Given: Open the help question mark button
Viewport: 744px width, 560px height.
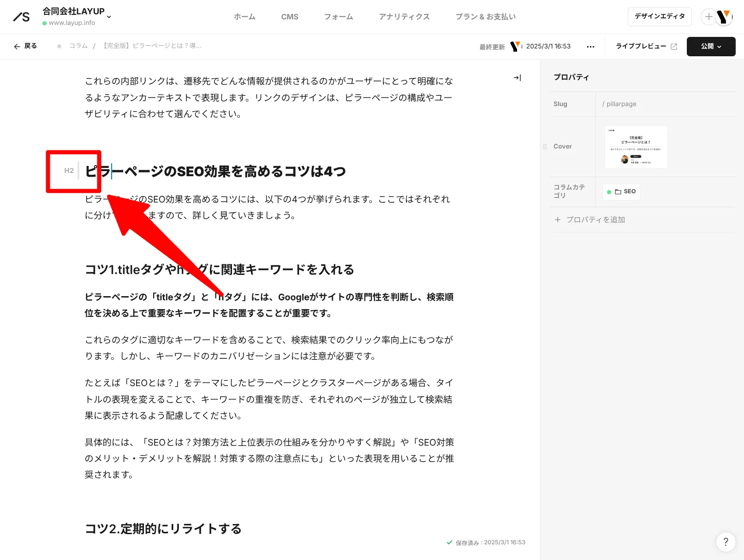Looking at the screenshot, I should tap(725, 542).
